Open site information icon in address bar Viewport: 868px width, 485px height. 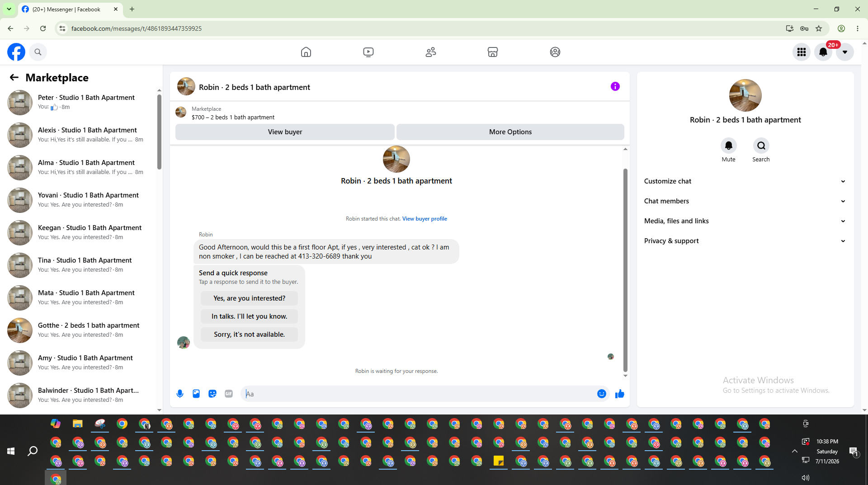point(62,28)
